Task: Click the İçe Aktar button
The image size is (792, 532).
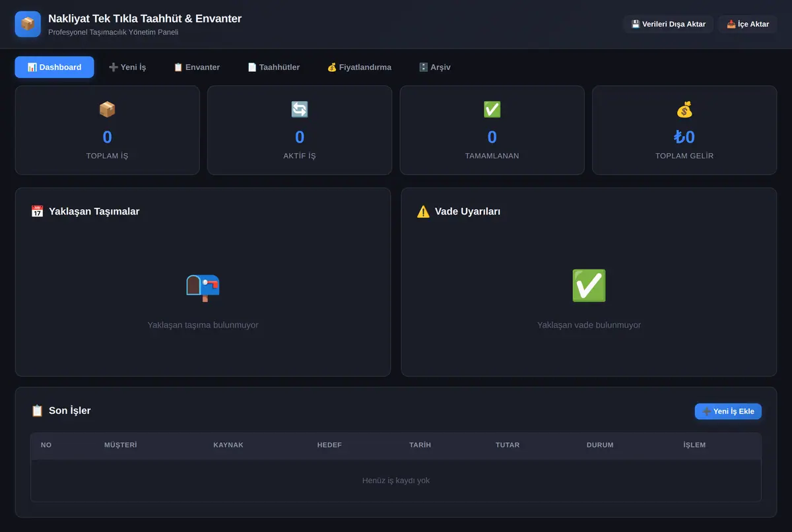Action: [748, 24]
